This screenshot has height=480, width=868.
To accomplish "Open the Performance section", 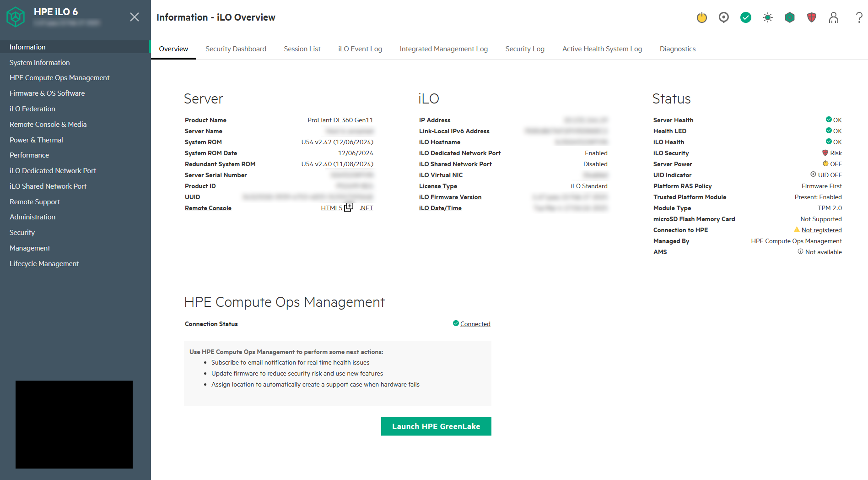I will (29, 155).
